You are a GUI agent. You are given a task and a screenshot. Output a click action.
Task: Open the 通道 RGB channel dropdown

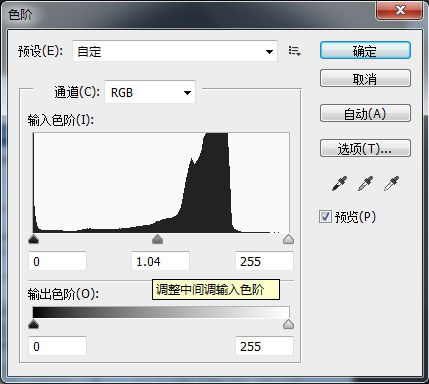click(x=150, y=92)
